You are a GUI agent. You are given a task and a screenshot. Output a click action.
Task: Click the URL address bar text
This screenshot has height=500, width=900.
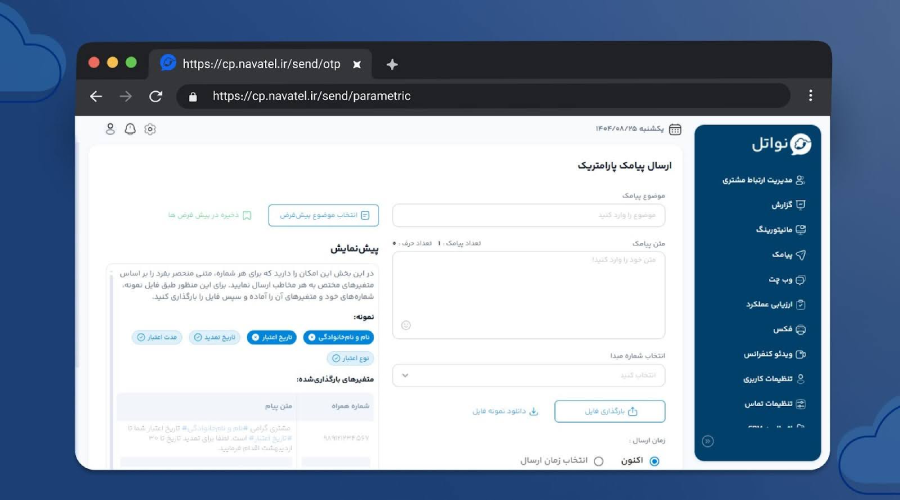coord(312,96)
